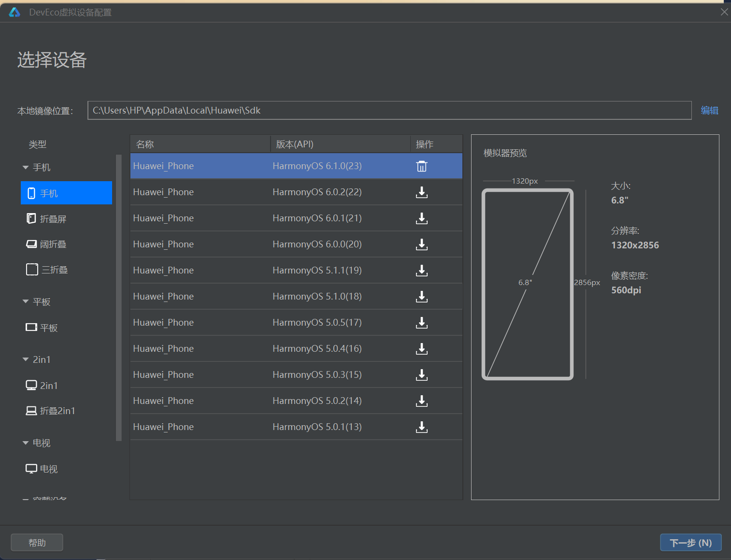Click the DevEco logo in title bar
Viewport: 731px width, 560px height.
click(14, 12)
